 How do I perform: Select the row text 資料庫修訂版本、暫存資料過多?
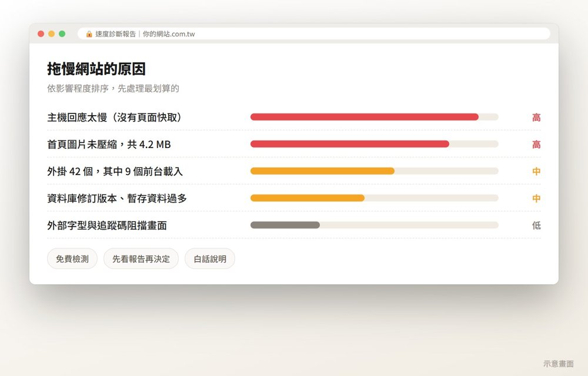pos(117,199)
